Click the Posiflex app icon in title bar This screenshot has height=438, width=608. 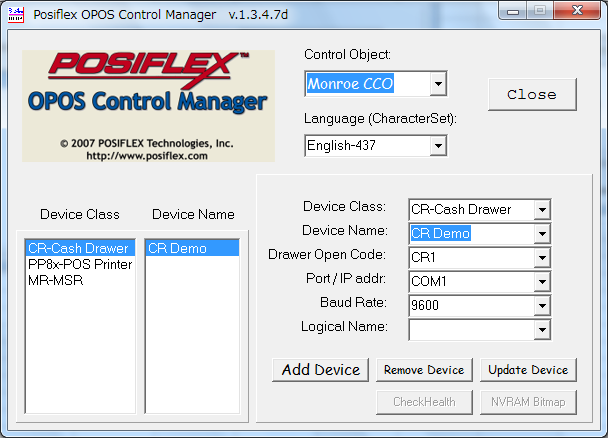click(16, 15)
